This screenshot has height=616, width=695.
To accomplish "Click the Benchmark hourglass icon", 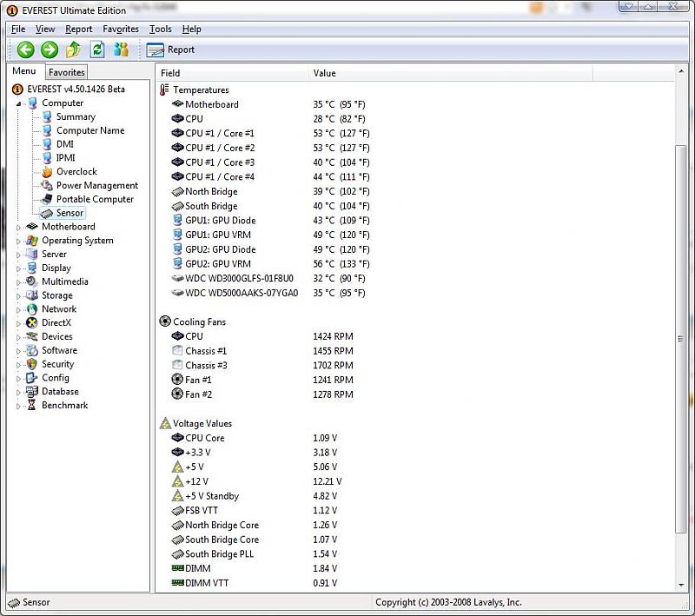I will pos(31,406).
